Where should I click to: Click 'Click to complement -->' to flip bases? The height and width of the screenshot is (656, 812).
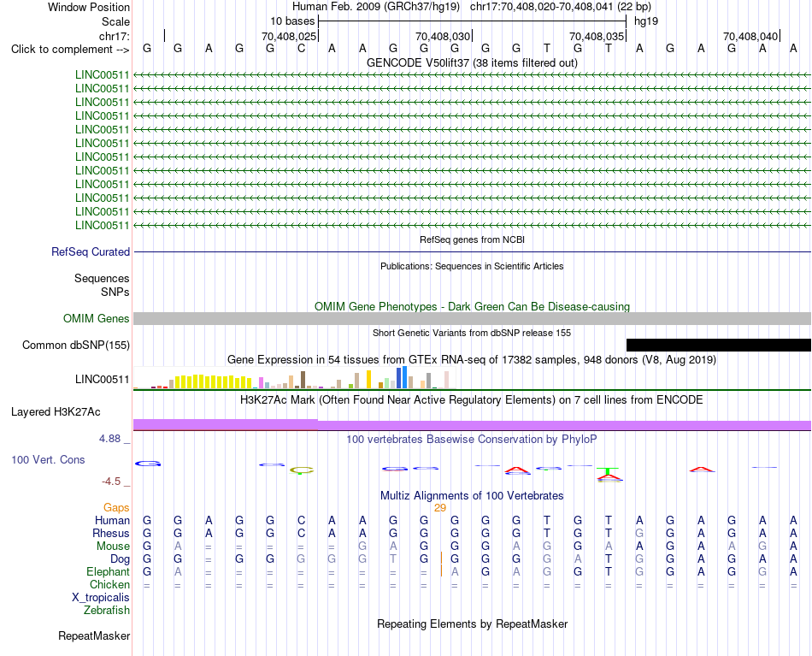pyautogui.click(x=70, y=50)
